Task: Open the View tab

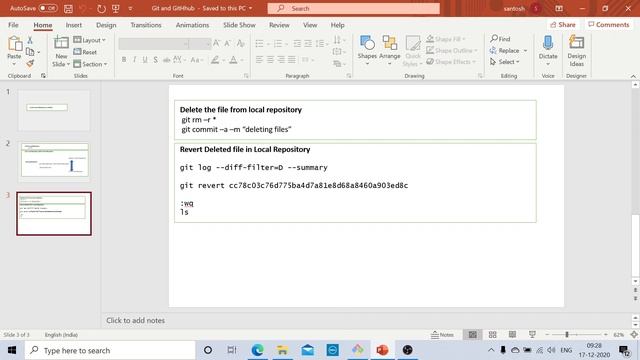Action: tap(310, 25)
